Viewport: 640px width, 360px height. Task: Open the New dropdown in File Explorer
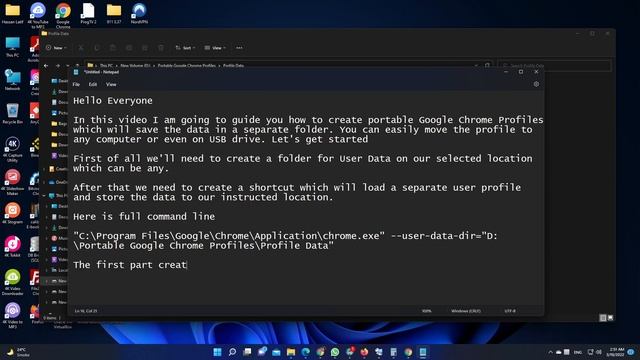56,48
